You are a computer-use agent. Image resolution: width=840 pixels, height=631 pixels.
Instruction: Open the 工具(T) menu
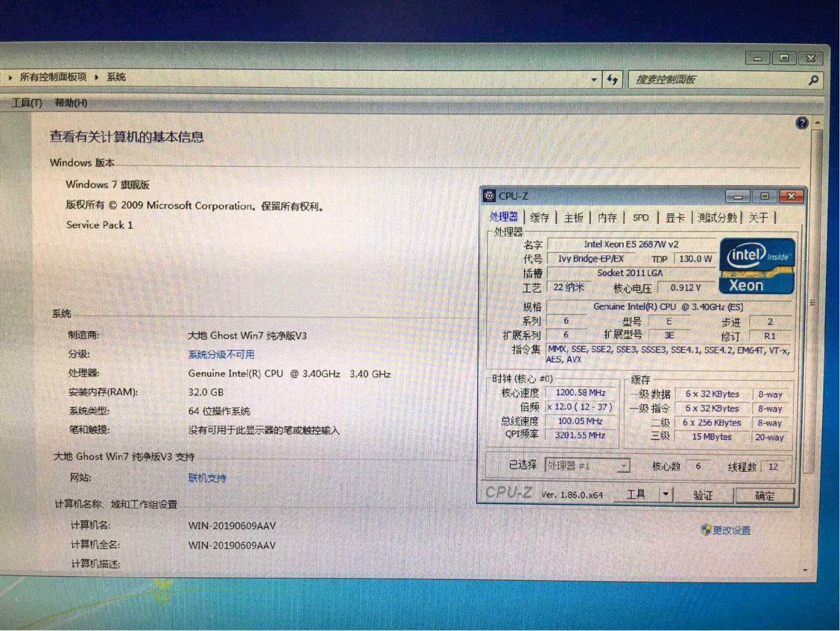[27, 103]
